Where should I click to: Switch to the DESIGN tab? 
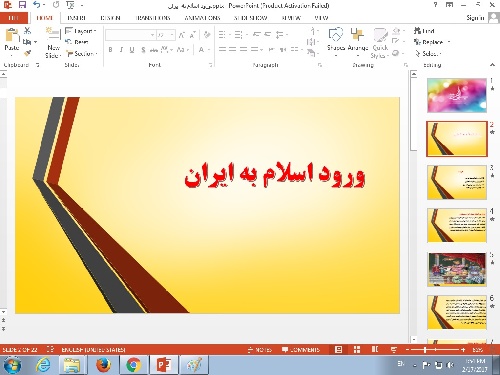[x=110, y=18]
